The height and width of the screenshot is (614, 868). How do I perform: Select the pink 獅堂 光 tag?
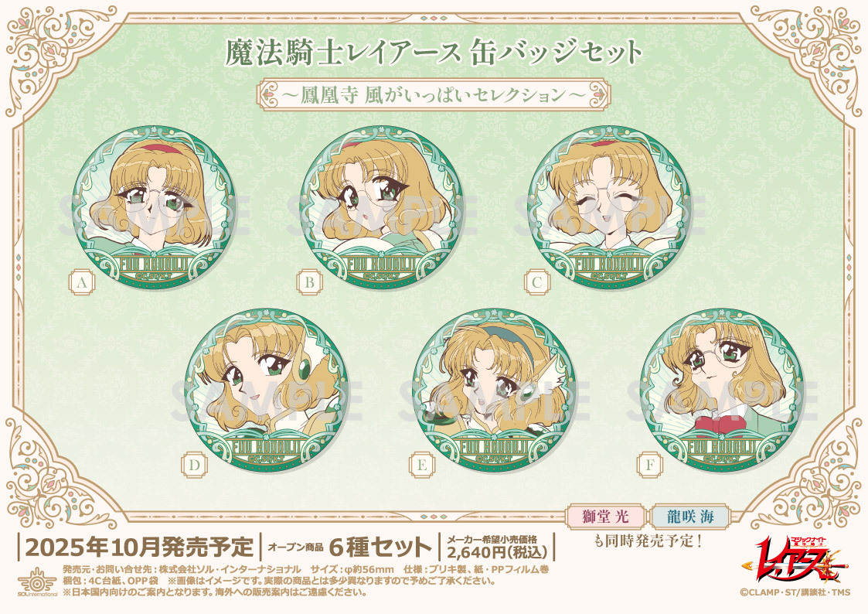606,517
